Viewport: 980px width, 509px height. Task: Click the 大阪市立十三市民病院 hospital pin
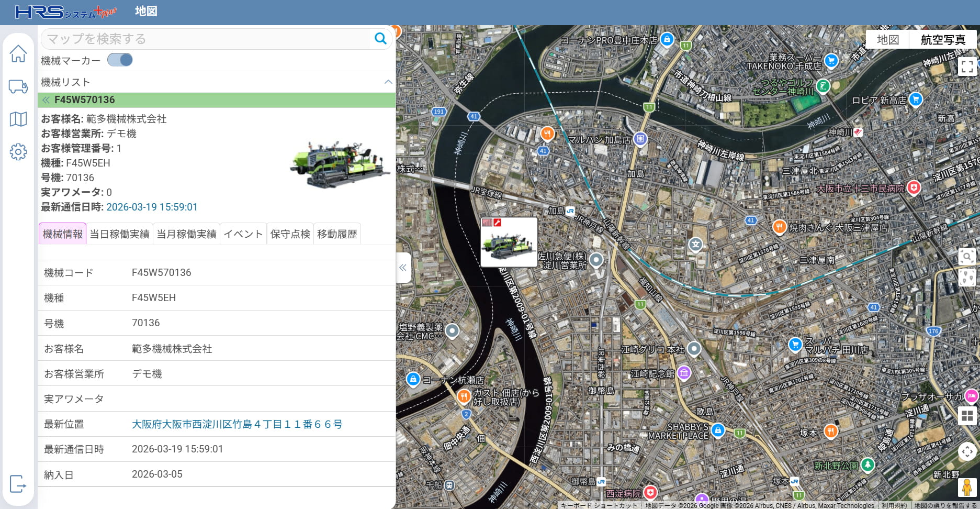click(x=914, y=187)
